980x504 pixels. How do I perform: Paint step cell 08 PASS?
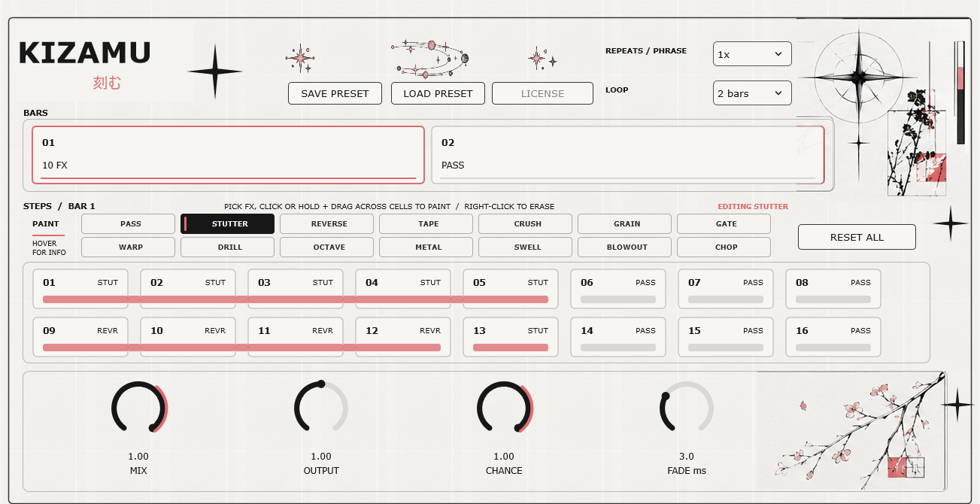(x=833, y=289)
